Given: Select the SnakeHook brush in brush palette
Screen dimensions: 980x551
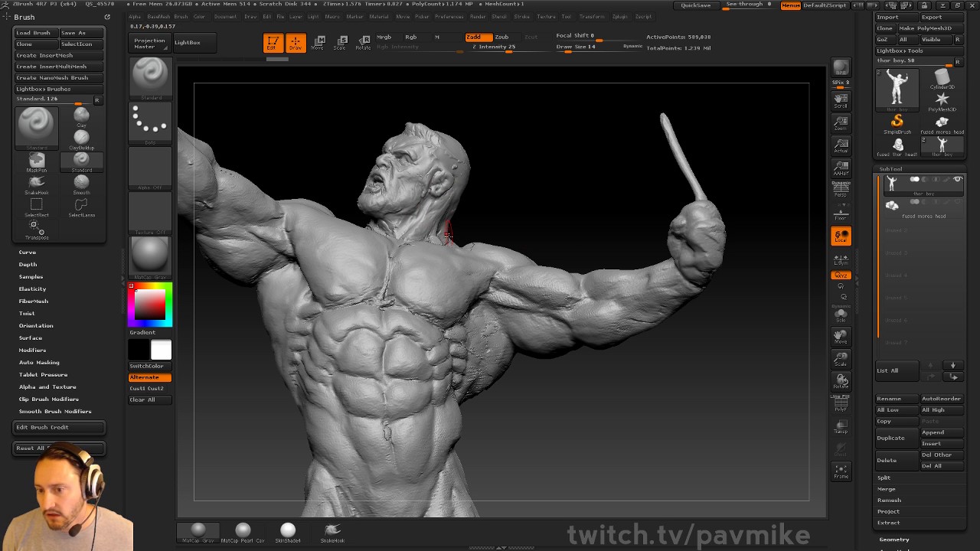Looking at the screenshot, I should [x=36, y=184].
